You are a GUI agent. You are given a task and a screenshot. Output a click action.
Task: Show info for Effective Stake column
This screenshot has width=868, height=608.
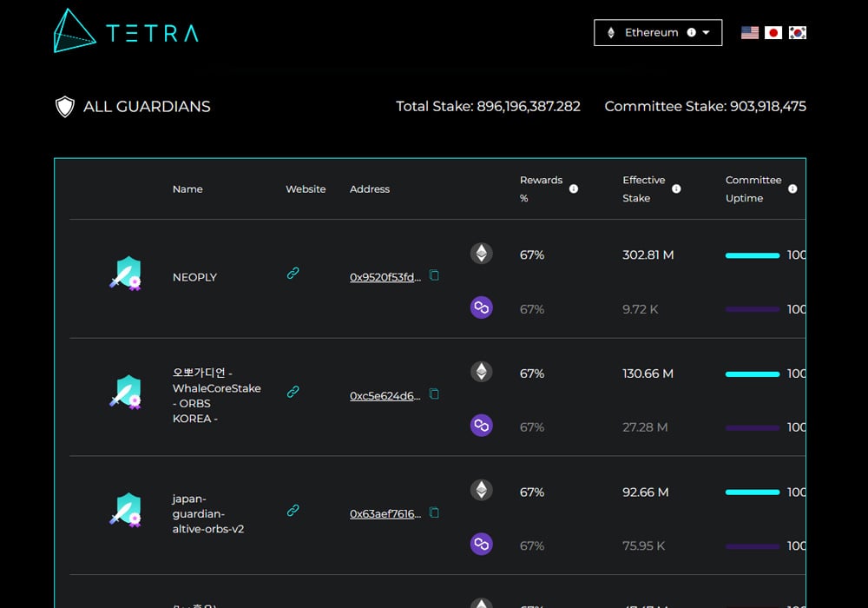tap(676, 188)
